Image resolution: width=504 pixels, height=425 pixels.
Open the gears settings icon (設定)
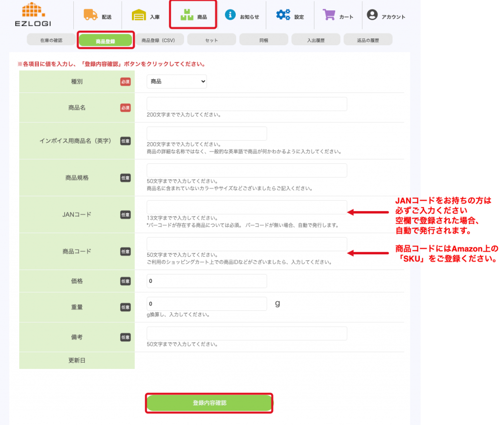[283, 15]
